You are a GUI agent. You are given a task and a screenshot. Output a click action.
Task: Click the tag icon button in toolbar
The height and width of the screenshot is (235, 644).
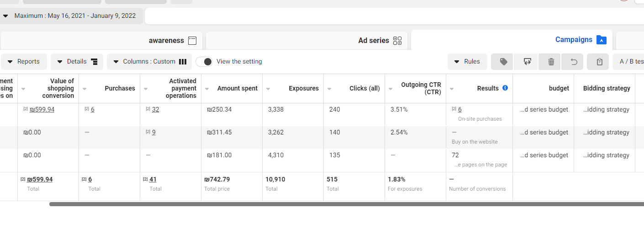(x=503, y=62)
